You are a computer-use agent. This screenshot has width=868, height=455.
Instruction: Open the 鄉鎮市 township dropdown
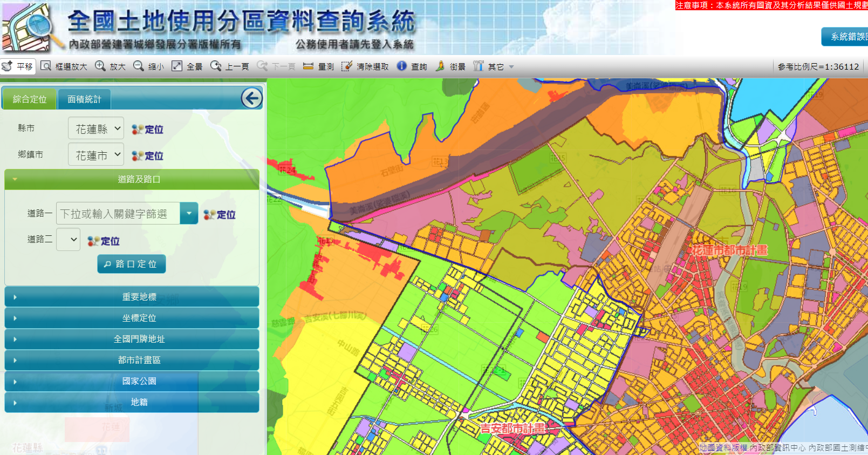(96, 155)
